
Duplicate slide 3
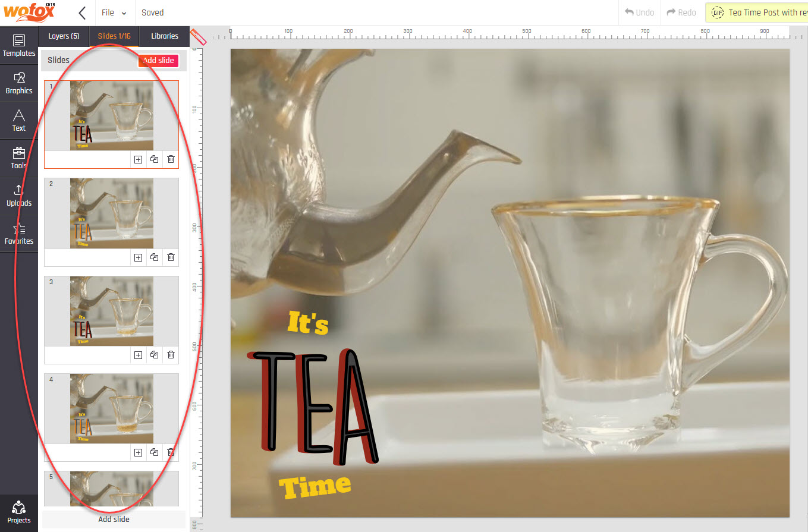(x=155, y=355)
